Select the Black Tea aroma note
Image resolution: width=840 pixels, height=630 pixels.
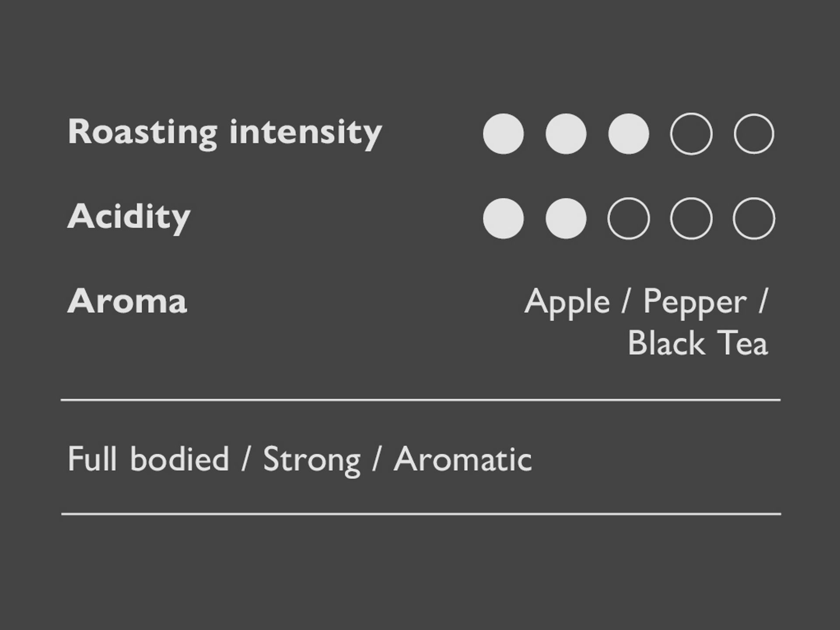click(x=698, y=343)
